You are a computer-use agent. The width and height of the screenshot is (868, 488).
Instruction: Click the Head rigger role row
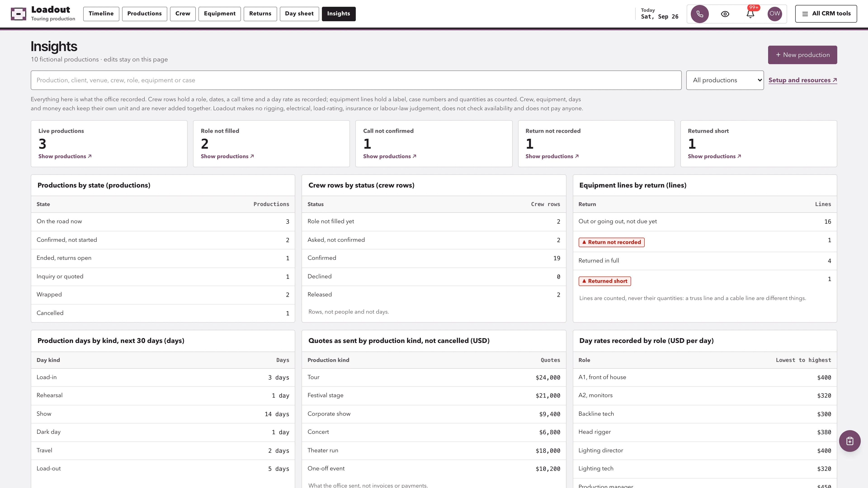coord(705,432)
